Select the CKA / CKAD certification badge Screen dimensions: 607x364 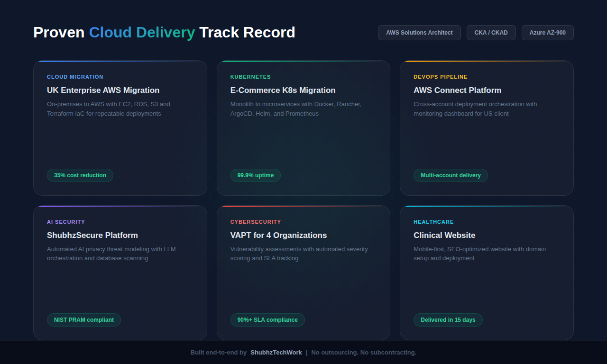click(491, 33)
